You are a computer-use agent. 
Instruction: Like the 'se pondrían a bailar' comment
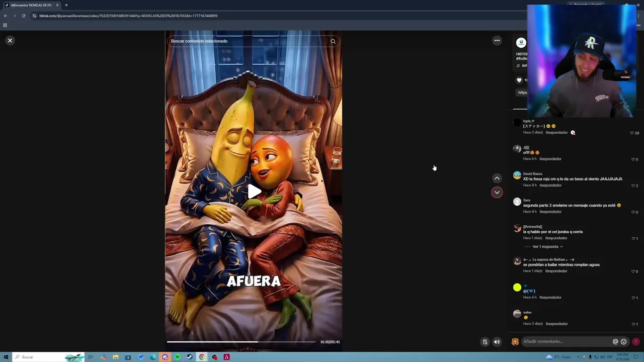[633, 271]
